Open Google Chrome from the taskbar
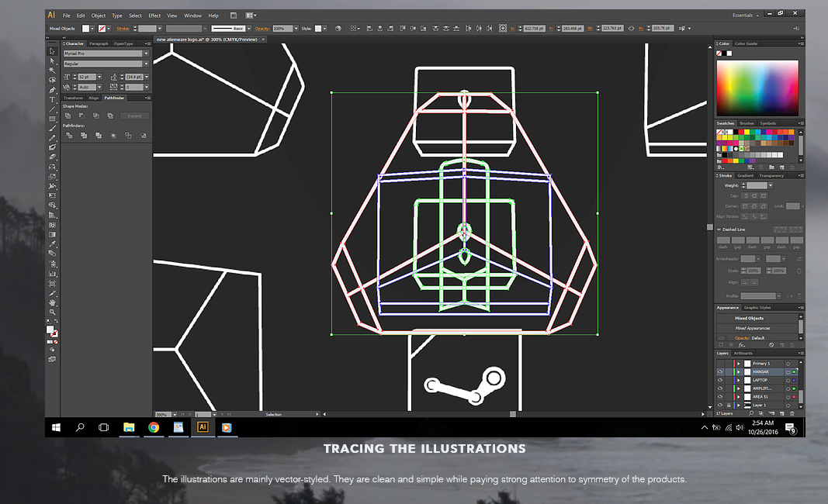Screen dimensions: 828x504 click(154, 427)
